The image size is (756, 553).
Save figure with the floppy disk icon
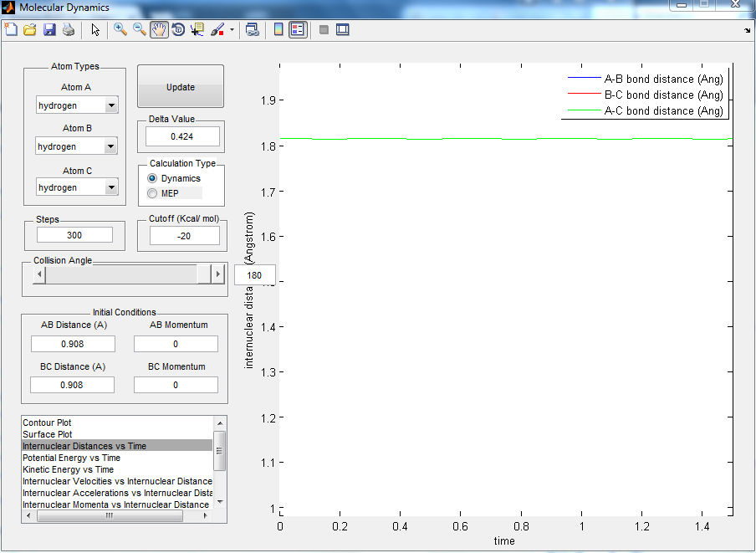point(49,30)
